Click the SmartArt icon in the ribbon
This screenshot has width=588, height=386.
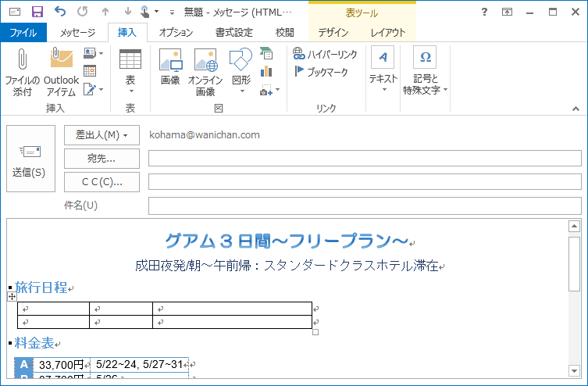266,53
